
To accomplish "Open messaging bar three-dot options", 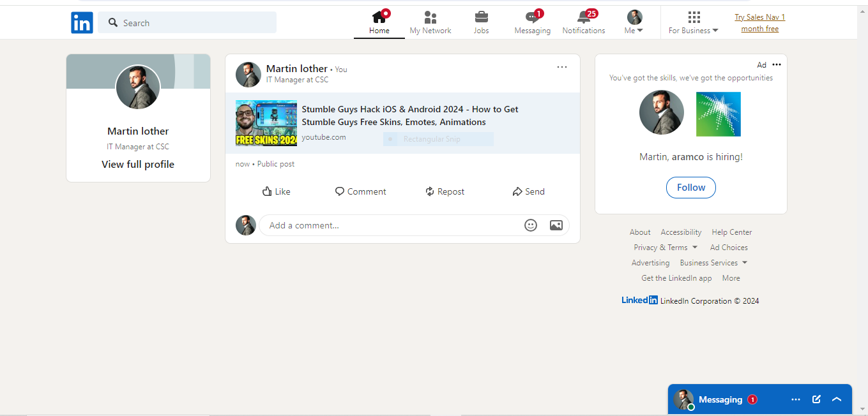I will (x=796, y=399).
